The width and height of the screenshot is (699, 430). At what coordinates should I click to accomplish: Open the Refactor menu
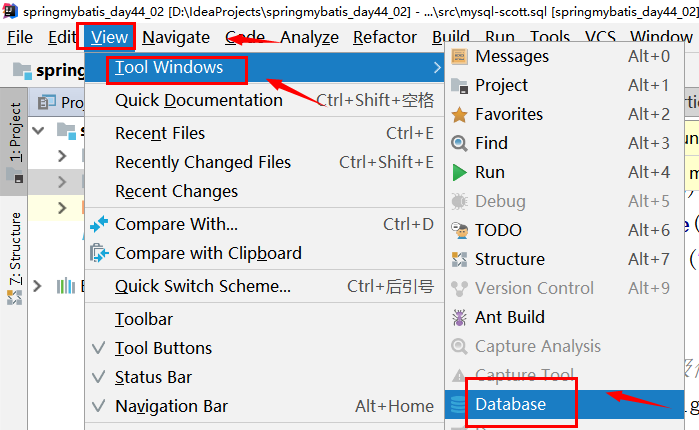(385, 38)
